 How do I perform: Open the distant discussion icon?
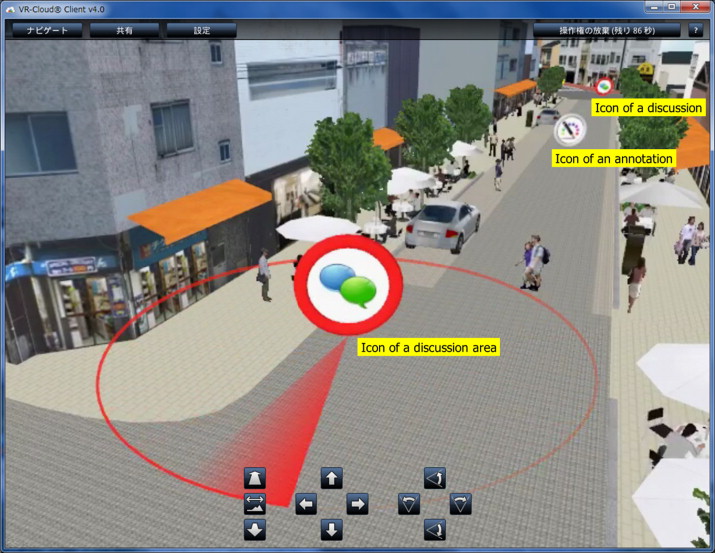point(604,86)
